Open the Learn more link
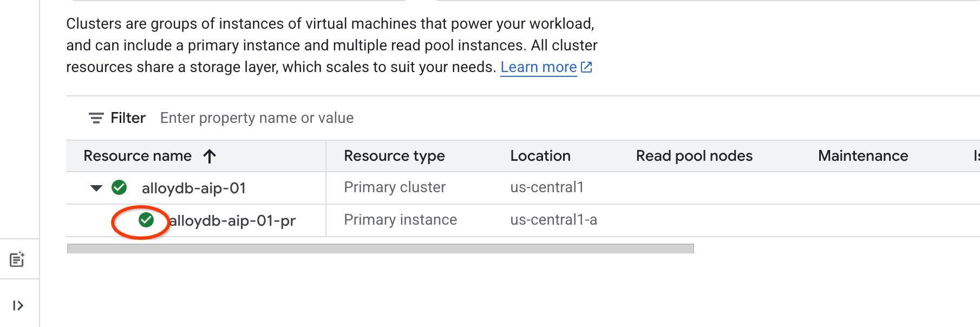The width and height of the screenshot is (980, 327). [x=538, y=67]
